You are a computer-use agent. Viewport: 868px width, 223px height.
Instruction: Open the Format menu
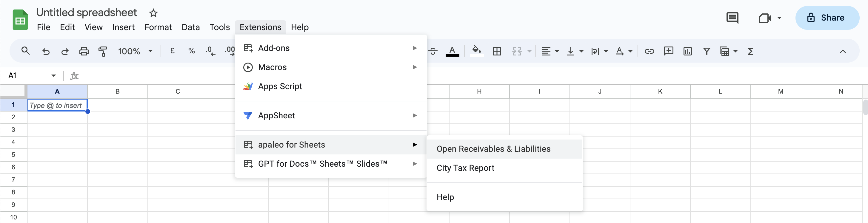point(158,27)
